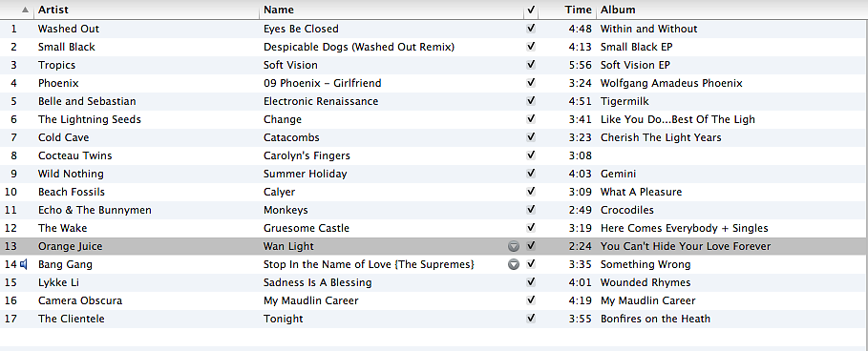Click the album Bonfires on the Heath

click(x=655, y=319)
